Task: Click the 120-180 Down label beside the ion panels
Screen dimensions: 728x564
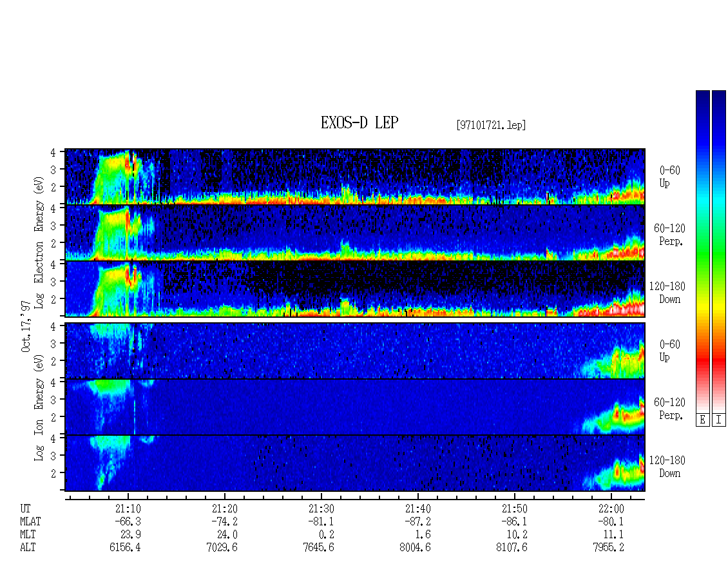Action: 667,467
